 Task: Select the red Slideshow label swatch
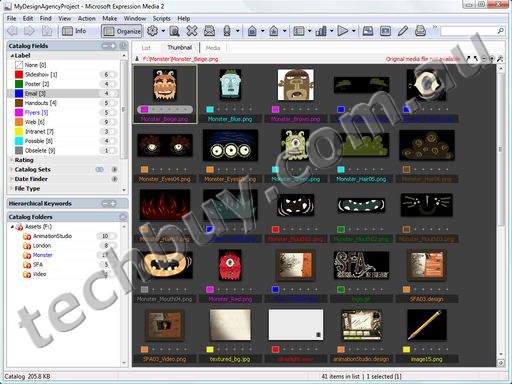click(19, 74)
